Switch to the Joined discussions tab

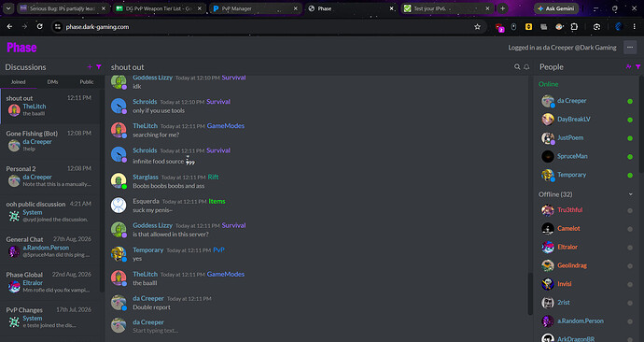18,82
